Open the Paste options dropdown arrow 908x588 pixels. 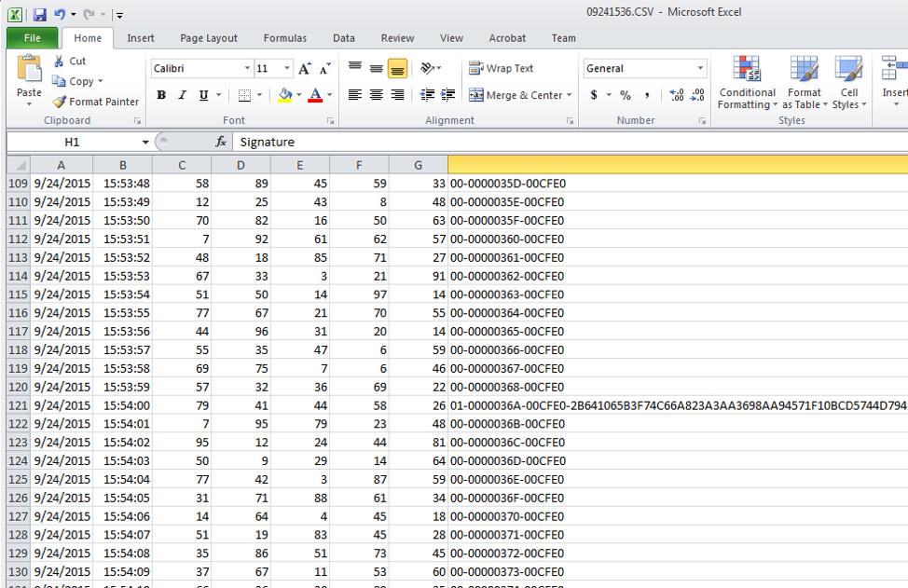pos(29,103)
